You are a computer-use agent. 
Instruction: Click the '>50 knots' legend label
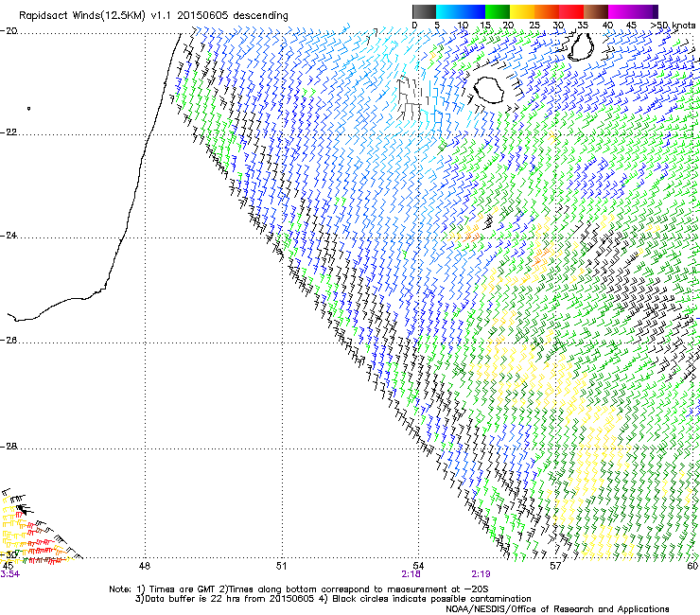(x=673, y=26)
